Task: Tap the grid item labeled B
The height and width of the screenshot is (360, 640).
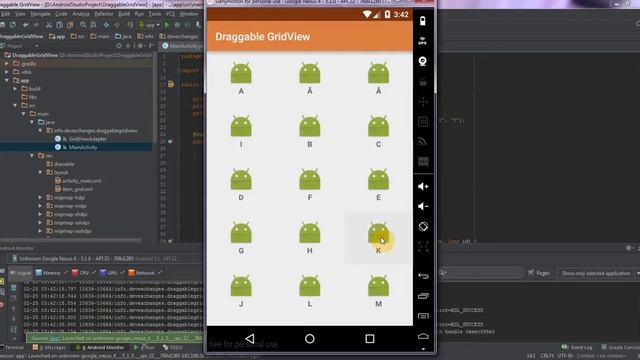Action: (x=309, y=132)
